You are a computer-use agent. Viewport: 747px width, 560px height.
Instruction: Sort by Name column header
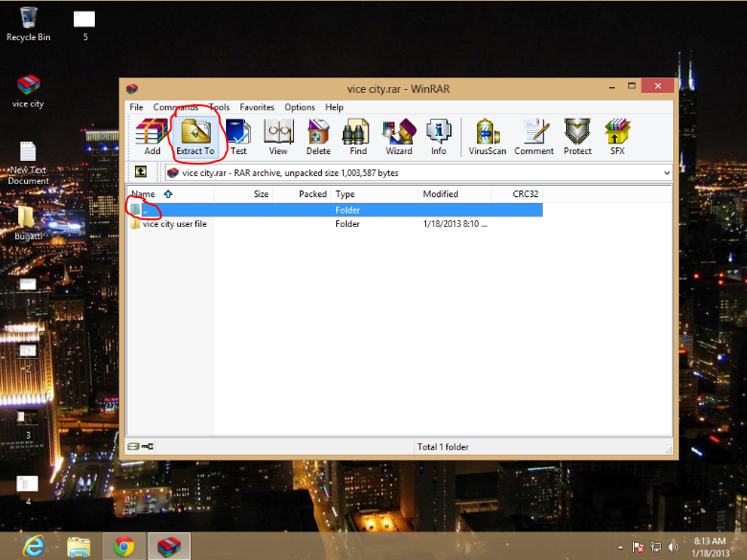(x=171, y=193)
